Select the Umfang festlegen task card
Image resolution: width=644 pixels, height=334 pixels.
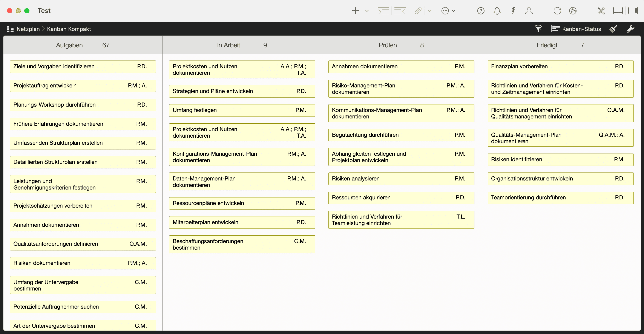click(x=242, y=110)
